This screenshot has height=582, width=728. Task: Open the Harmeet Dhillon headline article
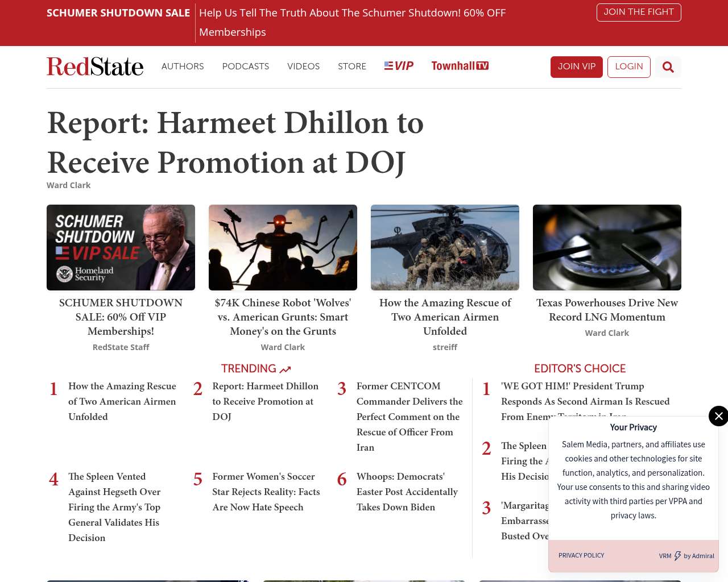point(235,142)
